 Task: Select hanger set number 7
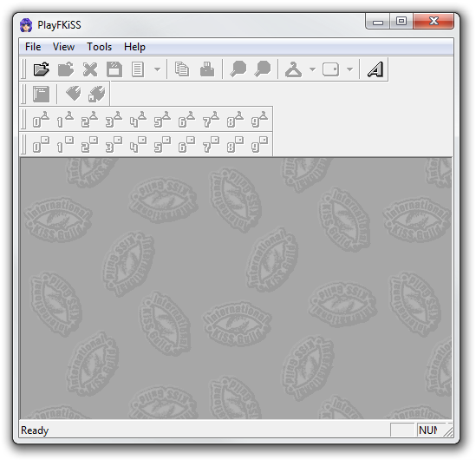(211, 120)
